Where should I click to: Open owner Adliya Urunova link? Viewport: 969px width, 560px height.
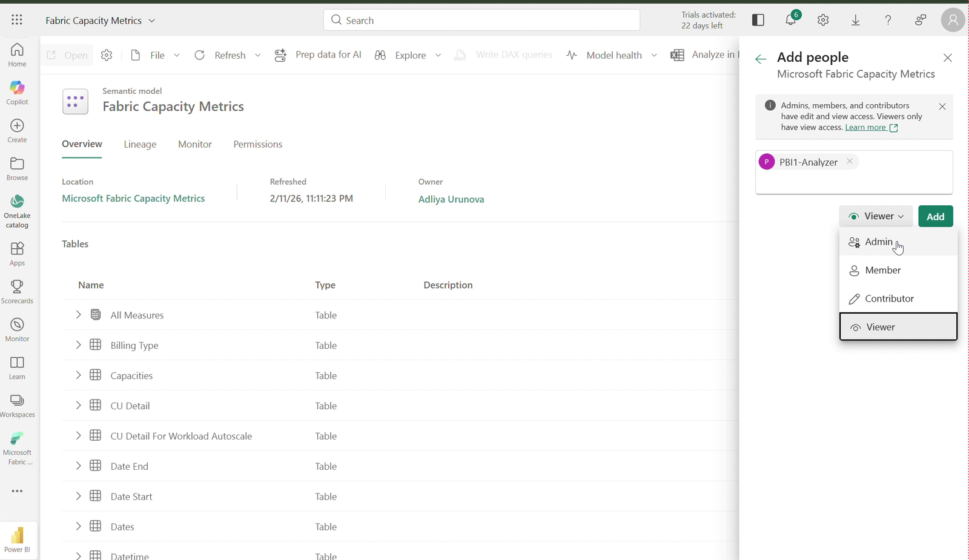(x=451, y=199)
